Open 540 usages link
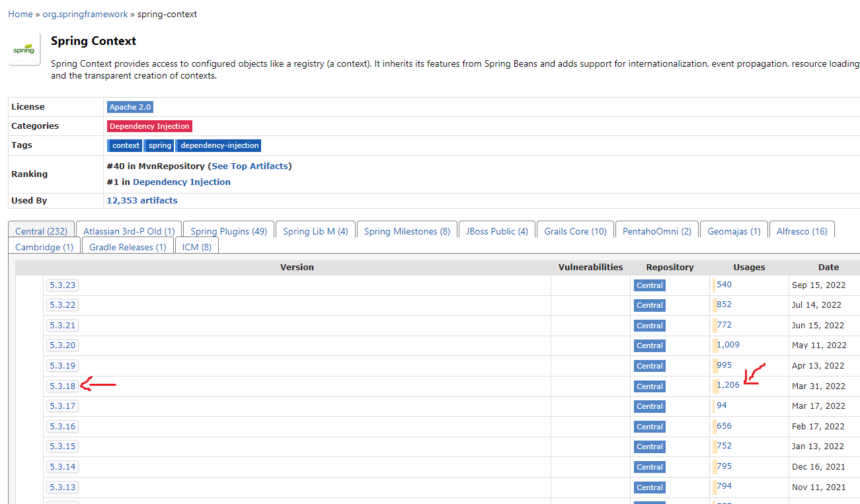The height and width of the screenshot is (504, 860). pos(724,285)
